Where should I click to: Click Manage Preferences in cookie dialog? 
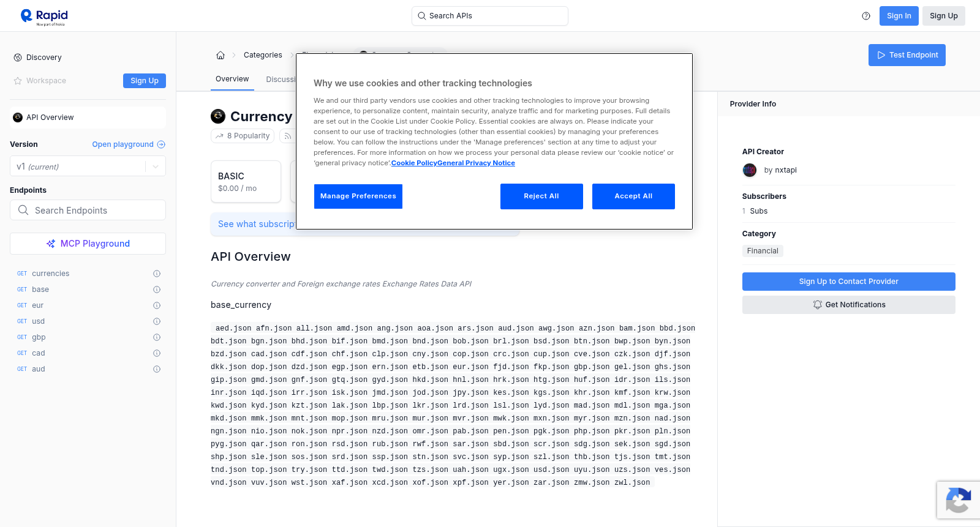358,196
